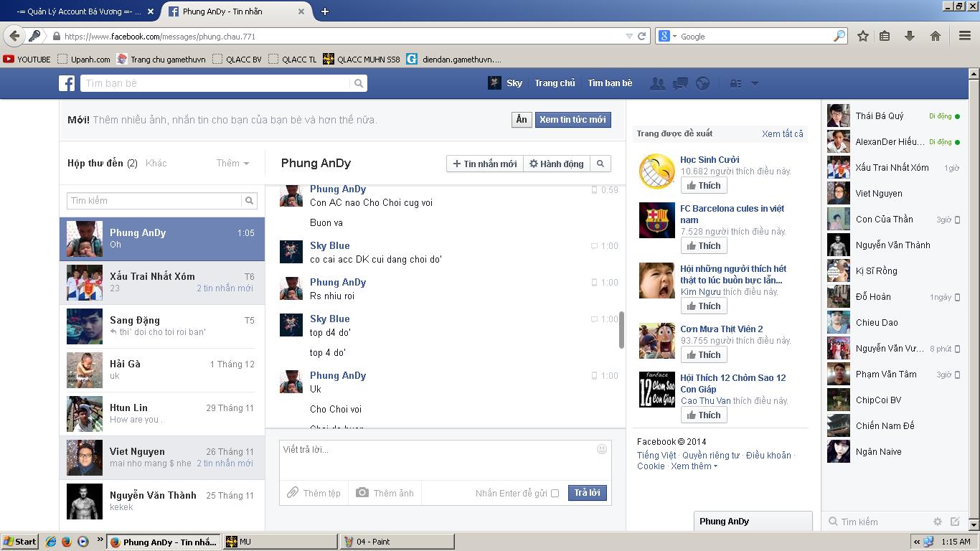
Task: Open the YOUTUBE bookmark
Action: pos(27,59)
